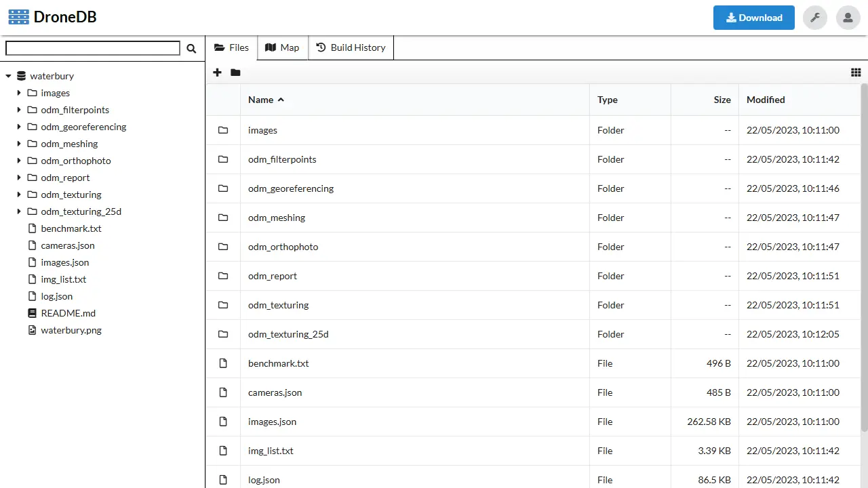Click the folder icon in odm_meshing row
This screenshot has height=488, width=868.
pos(223,218)
